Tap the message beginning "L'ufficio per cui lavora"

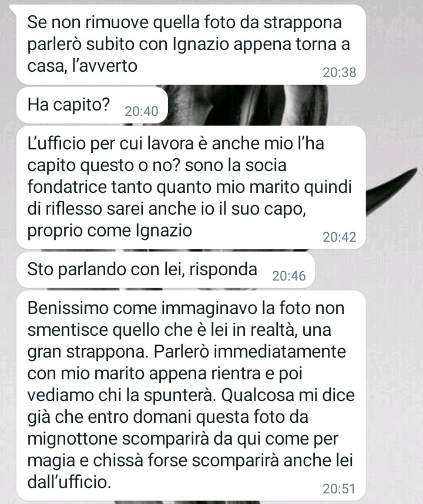click(191, 187)
